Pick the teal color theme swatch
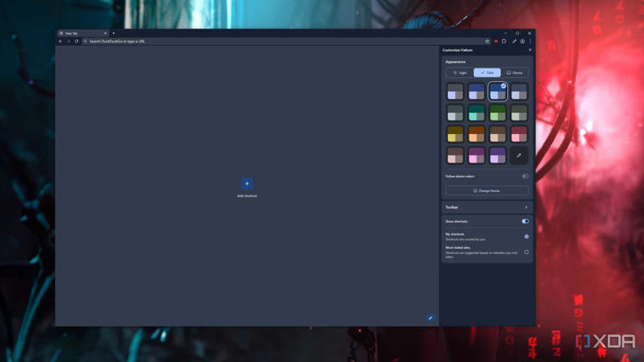644x362 pixels. (476, 113)
